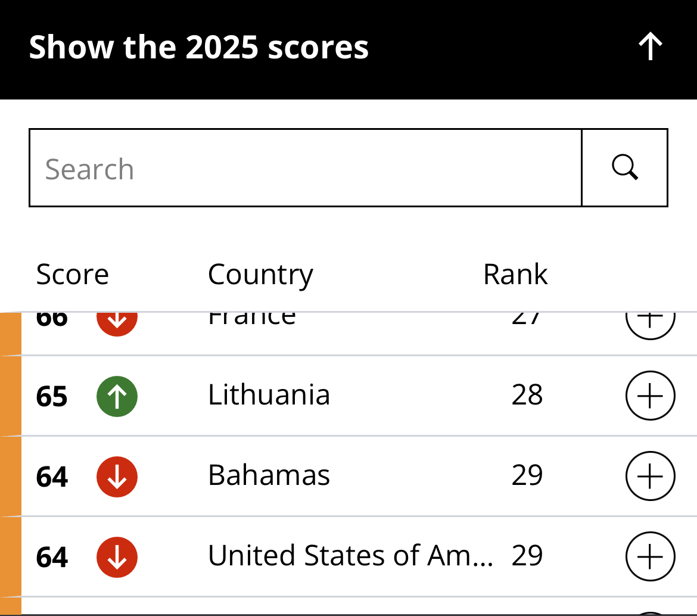Click United States' red down-arrow trend icon
The height and width of the screenshot is (616, 697).
(x=117, y=557)
